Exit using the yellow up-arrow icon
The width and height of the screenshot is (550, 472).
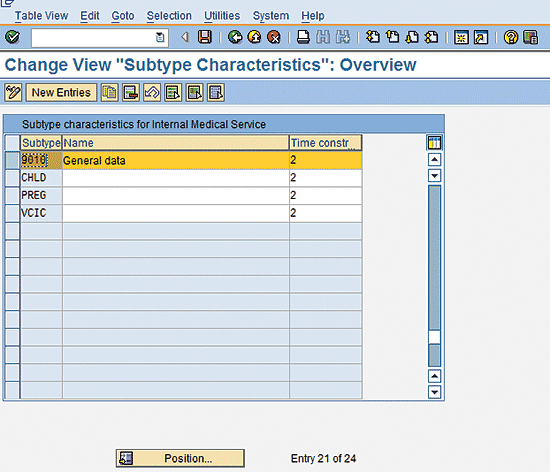(254, 37)
